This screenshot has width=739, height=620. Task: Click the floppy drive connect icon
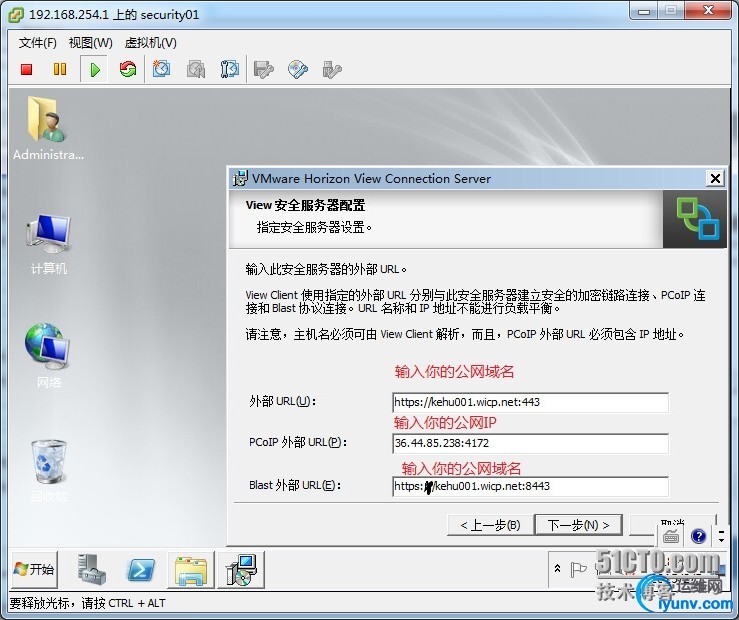click(x=263, y=70)
